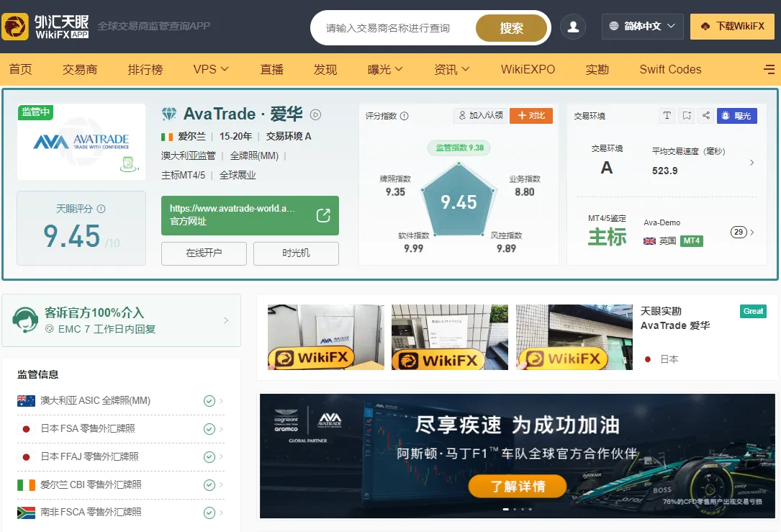The image size is (781, 532).
Task: Click the 监管指数 9.38 label
Action: coord(459,148)
